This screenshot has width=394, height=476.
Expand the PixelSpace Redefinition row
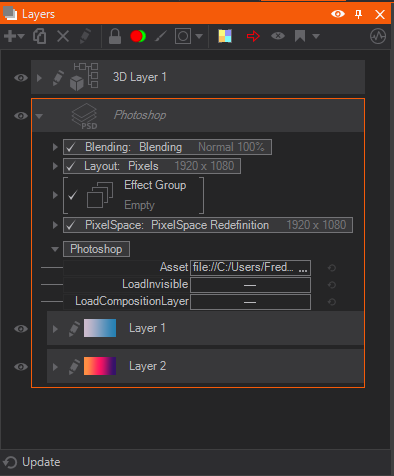click(55, 225)
